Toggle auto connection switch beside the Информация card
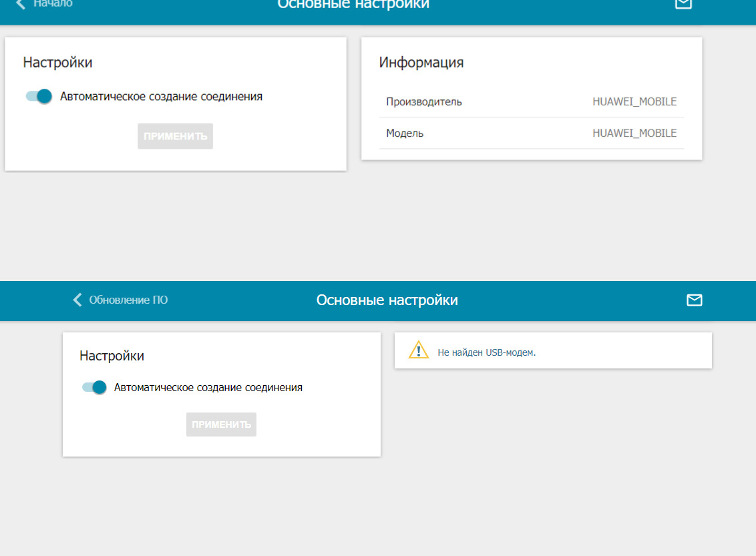The height and width of the screenshot is (556, 756). point(39,96)
